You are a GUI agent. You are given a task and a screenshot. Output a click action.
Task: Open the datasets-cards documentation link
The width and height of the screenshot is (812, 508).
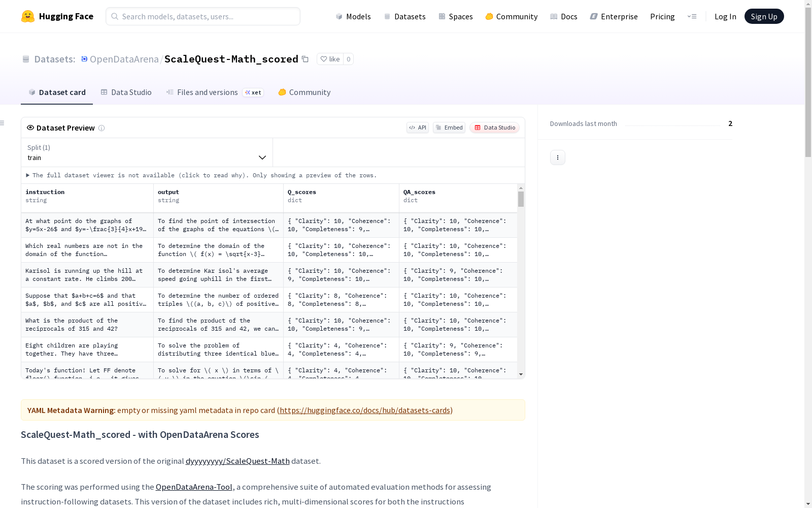pyautogui.click(x=365, y=410)
